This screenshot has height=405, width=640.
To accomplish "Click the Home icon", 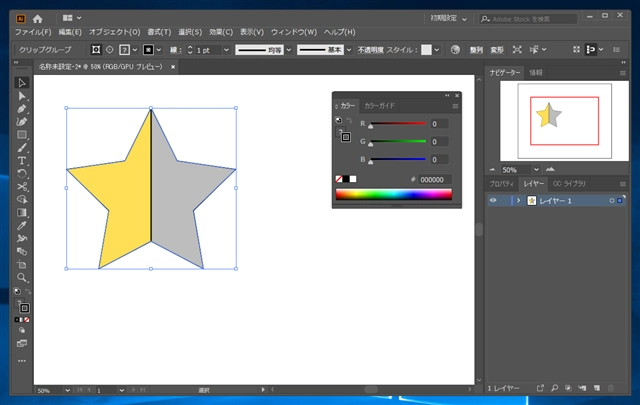I will pos(38,19).
